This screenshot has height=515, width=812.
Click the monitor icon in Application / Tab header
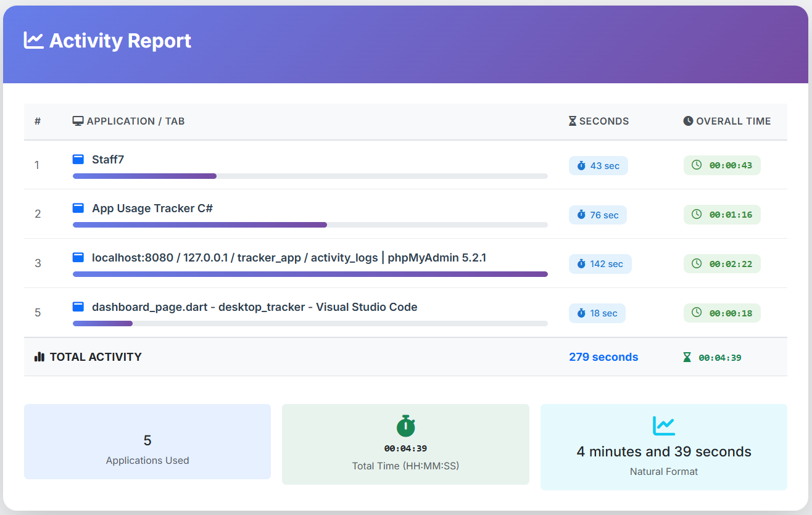point(78,122)
